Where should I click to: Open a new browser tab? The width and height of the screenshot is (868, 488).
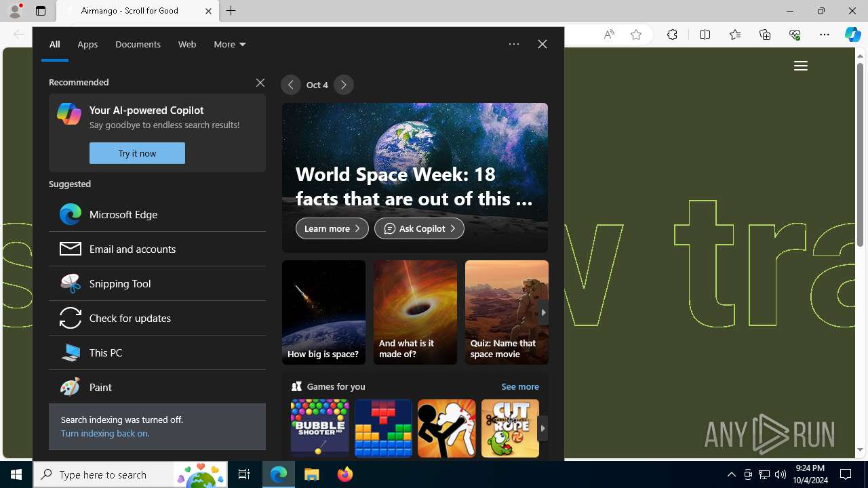coord(231,11)
